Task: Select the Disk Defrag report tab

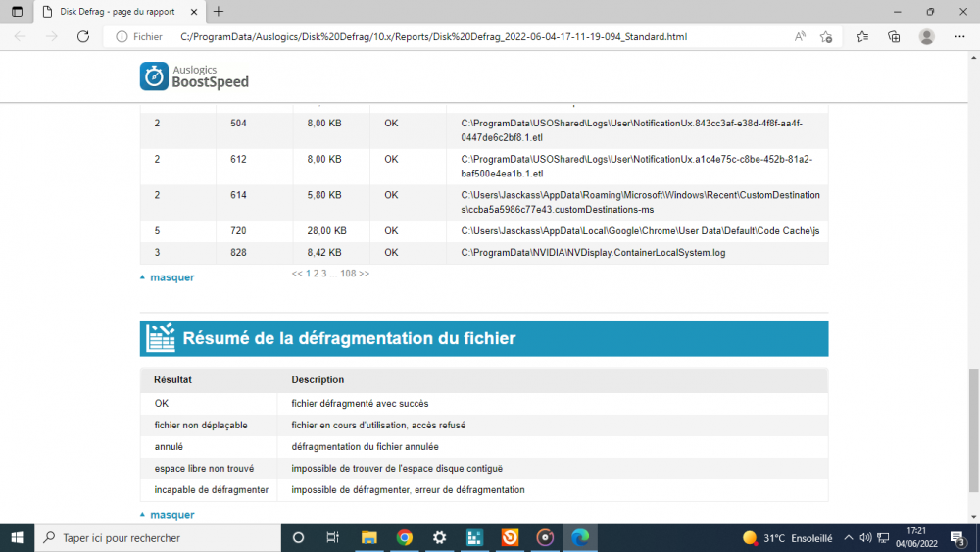Action: coord(118,12)
